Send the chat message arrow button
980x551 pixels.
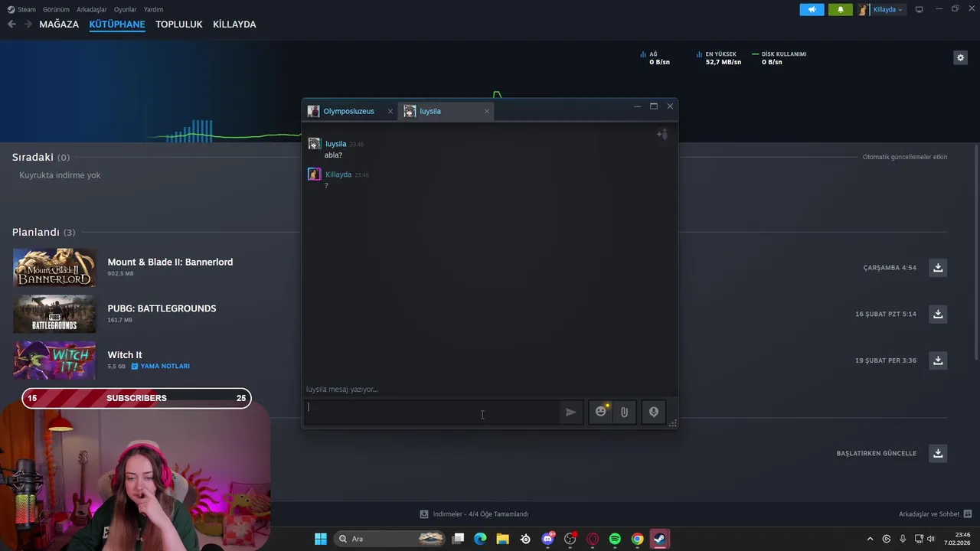point(570,412)
